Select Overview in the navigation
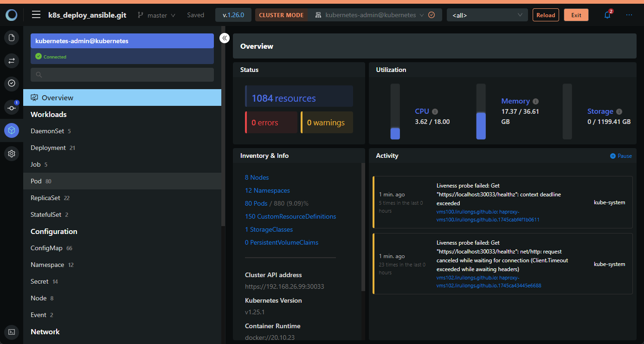 pyautogui.click(x=122, y=97)
